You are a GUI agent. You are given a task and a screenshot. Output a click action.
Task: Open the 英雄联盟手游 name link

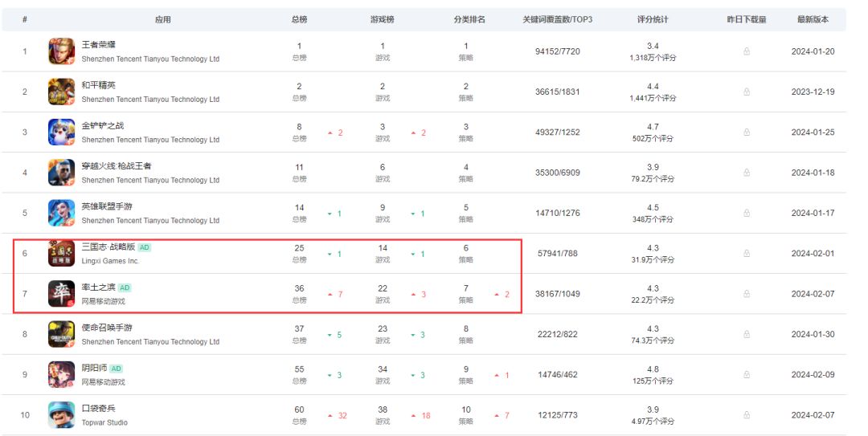point(107,206)
